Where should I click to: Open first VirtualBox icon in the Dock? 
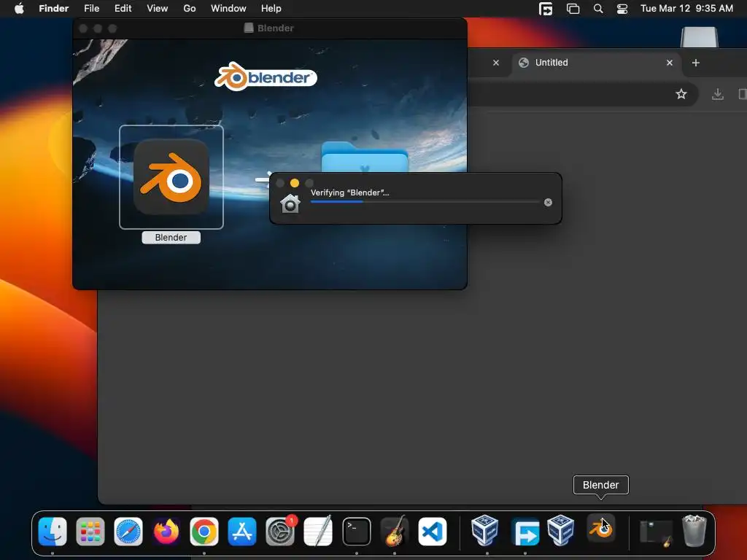click(x=484, y=531)
